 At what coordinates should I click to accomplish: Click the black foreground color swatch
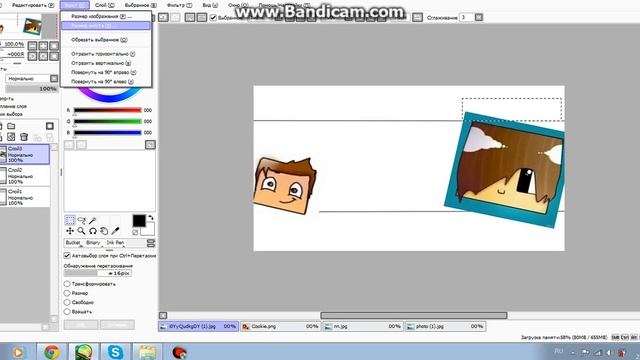click(139, 221)
